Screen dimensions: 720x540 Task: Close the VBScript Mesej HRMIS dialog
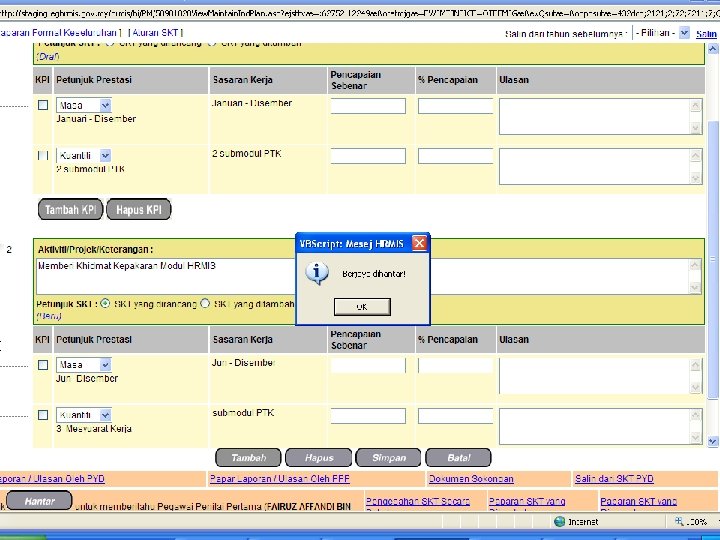(419, 243)
